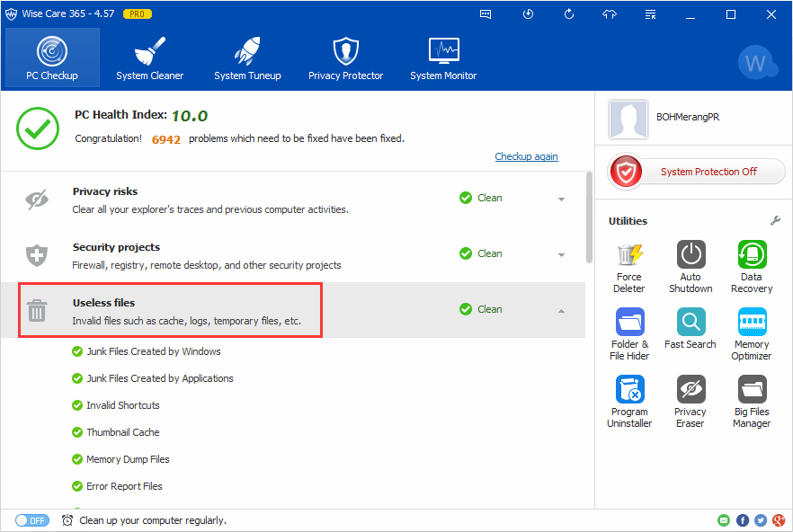Screen dimensions: 793x532
Task: Open the Google Plus icon link
Action: coord(779,520)
